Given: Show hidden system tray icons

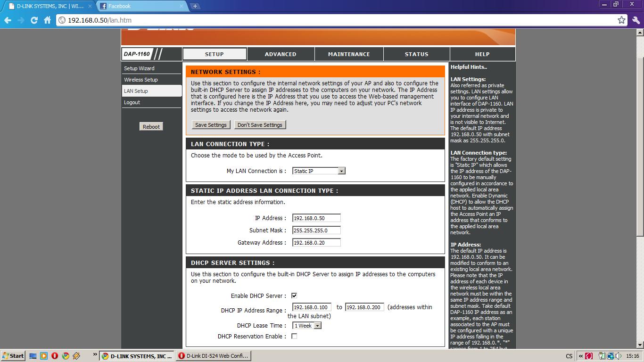Looking at the screenshot, I should click(581, 356).
